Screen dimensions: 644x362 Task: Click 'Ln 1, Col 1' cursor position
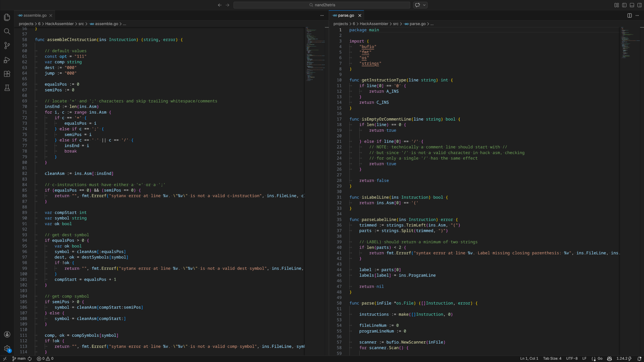tap(529, 359)
